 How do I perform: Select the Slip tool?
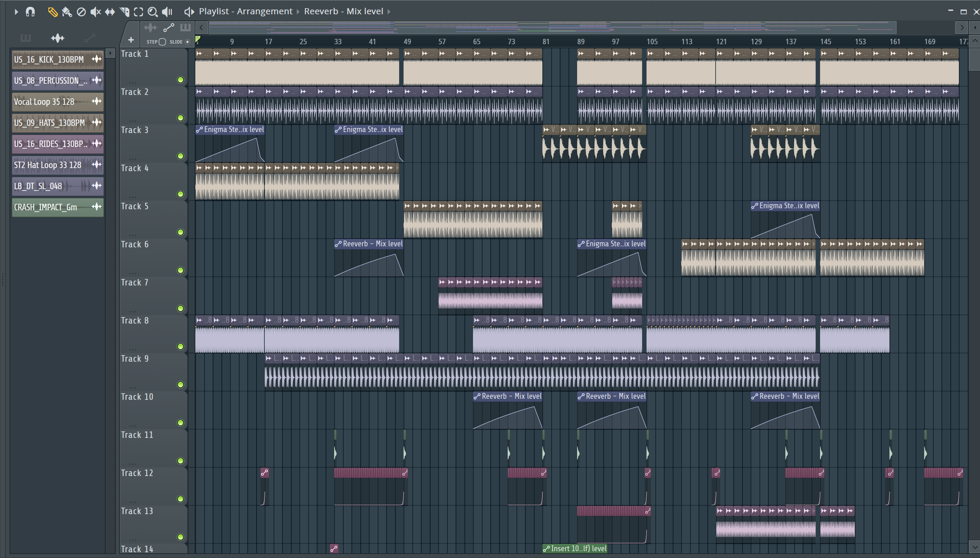(x=110, y=12)
